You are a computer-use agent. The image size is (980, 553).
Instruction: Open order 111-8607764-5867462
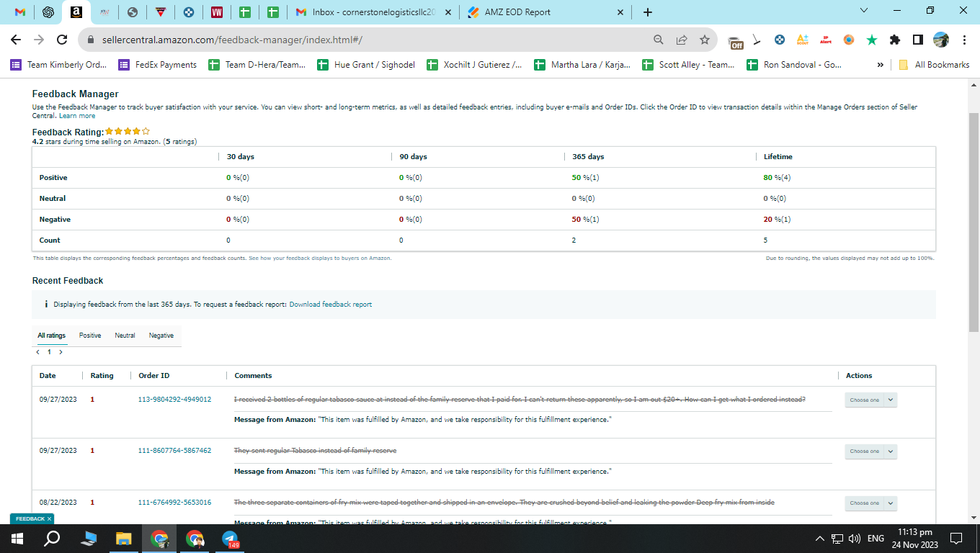(174, 451)
